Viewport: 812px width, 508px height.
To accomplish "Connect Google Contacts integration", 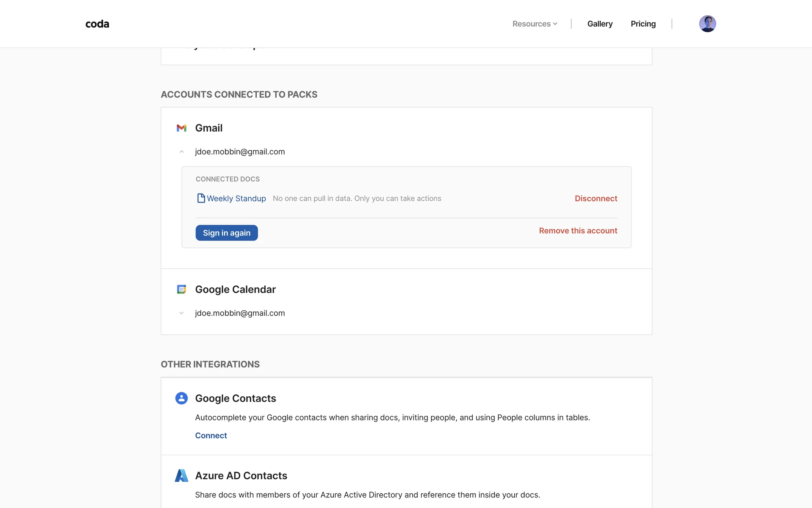I will (211, 436).
